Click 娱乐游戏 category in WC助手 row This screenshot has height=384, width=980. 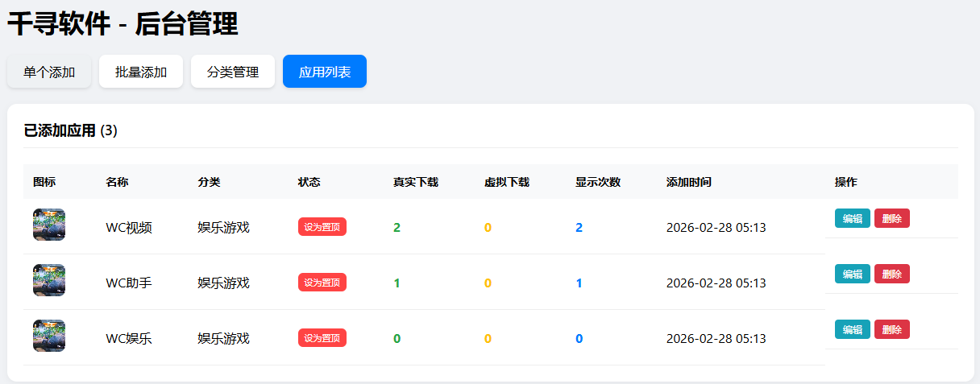click(x=223, y=283)
